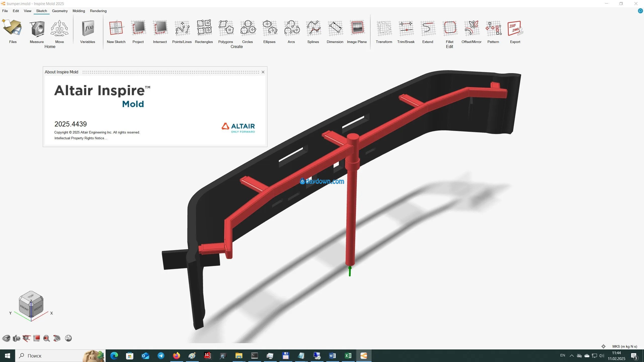Screen dimensions: 644x362
Task: Switch to the Sketch ribbon tab
Action: click(42, 11)
